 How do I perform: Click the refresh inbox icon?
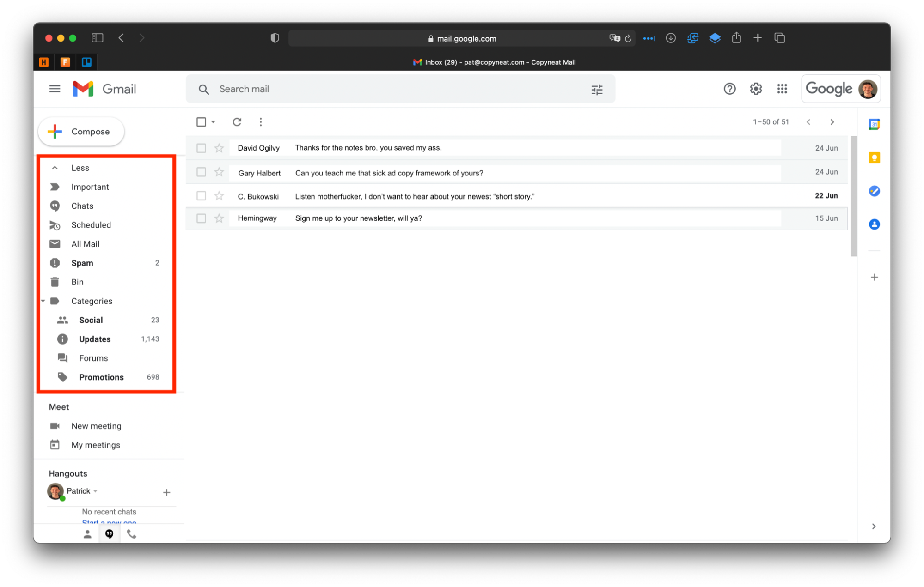click(237, 122)
